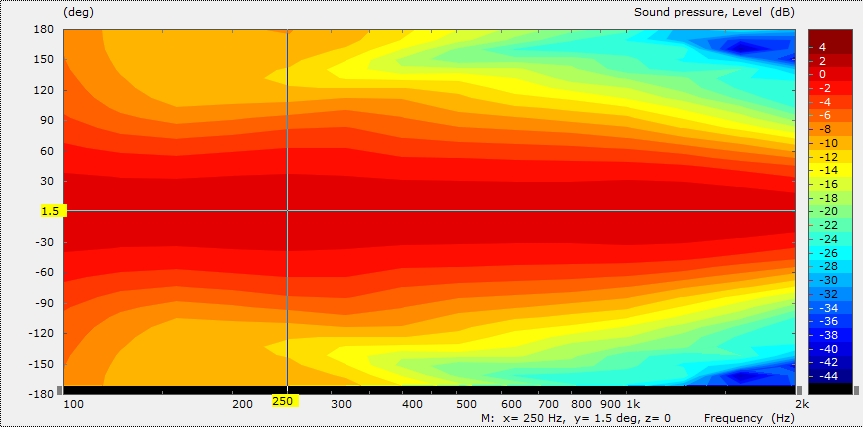This screenshot has width=863, height=427.
Task: Pick the -44 dB dark blue color band
Action: click(x=829, y=376)
